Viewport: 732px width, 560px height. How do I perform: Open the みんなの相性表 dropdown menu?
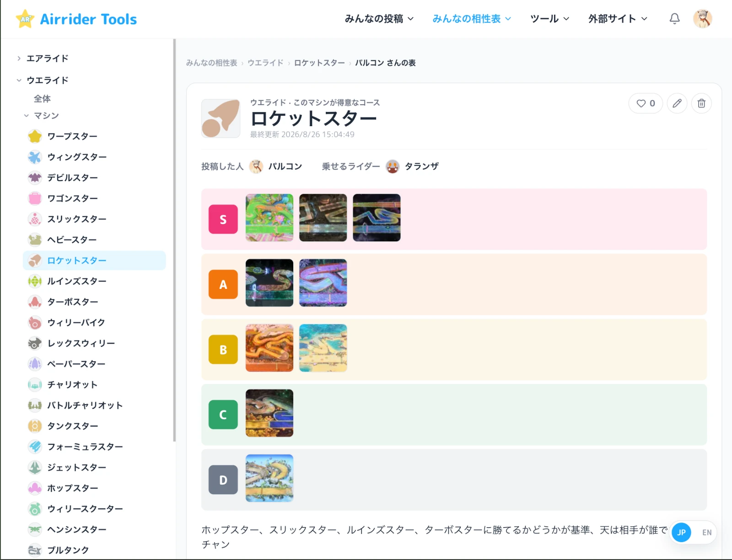pyautogui.click(x=472, y=19)
